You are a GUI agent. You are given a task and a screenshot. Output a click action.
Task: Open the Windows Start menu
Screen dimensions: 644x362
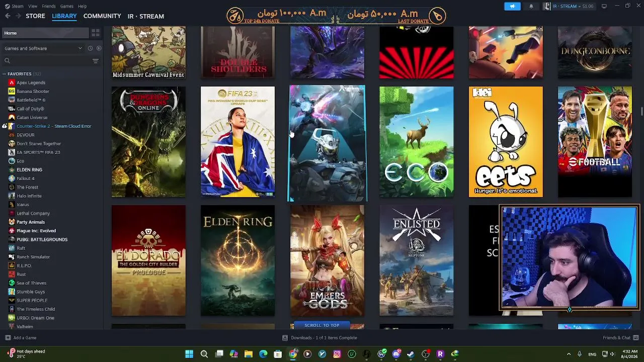189,354
